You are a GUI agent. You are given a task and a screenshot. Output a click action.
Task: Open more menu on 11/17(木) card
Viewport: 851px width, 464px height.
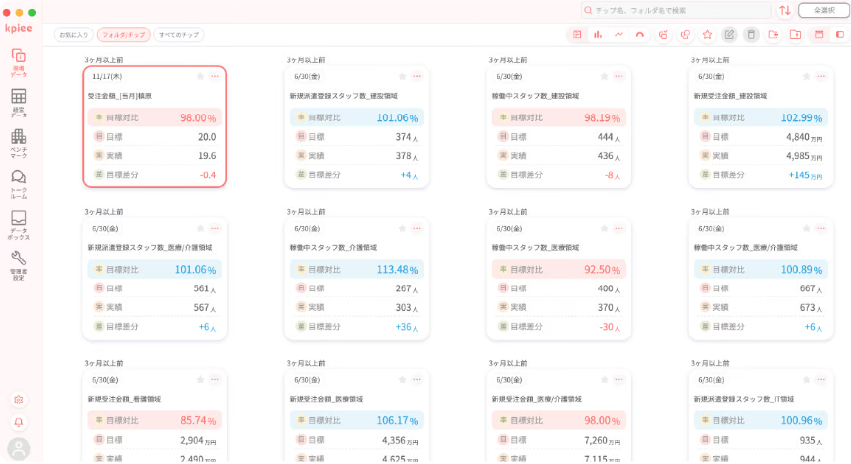pyautogui.click(x=215, y=77)
